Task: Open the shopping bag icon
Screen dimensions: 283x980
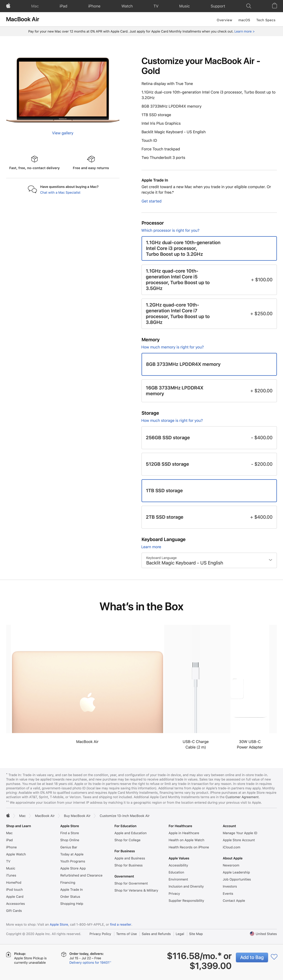Action: click(274, 6)
